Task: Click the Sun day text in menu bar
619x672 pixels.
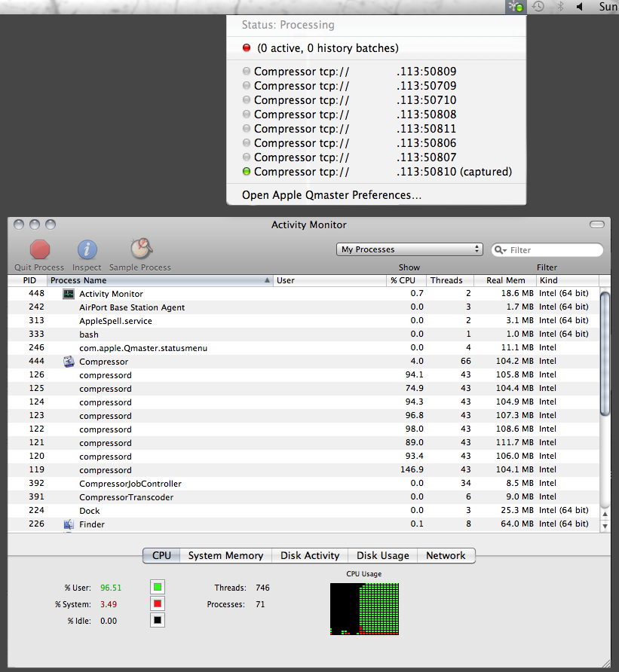Action: 608,7
